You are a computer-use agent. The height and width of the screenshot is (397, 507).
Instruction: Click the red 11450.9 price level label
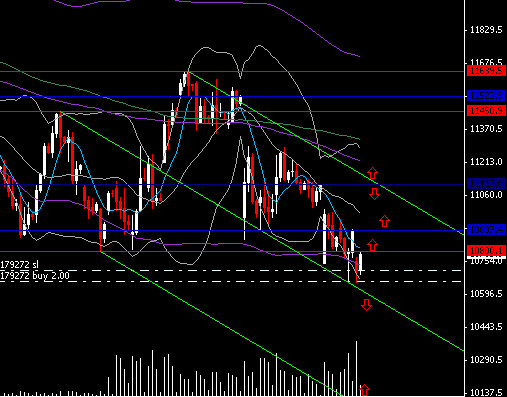486,110
